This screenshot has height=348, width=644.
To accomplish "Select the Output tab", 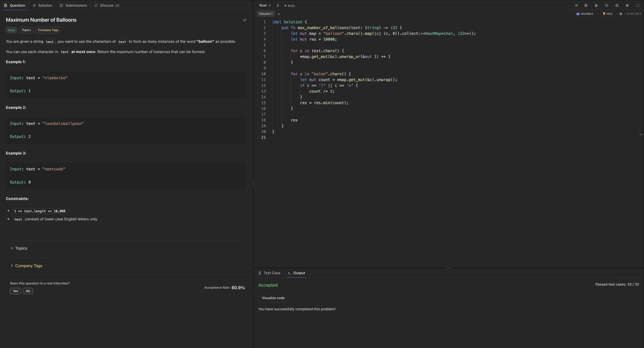I will tap(296, 273).
